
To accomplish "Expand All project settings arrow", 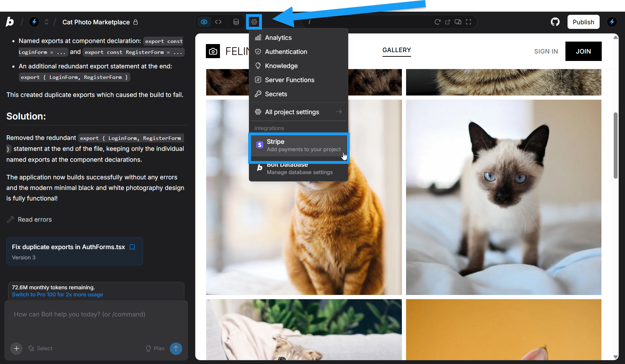I will pos(339,112).
